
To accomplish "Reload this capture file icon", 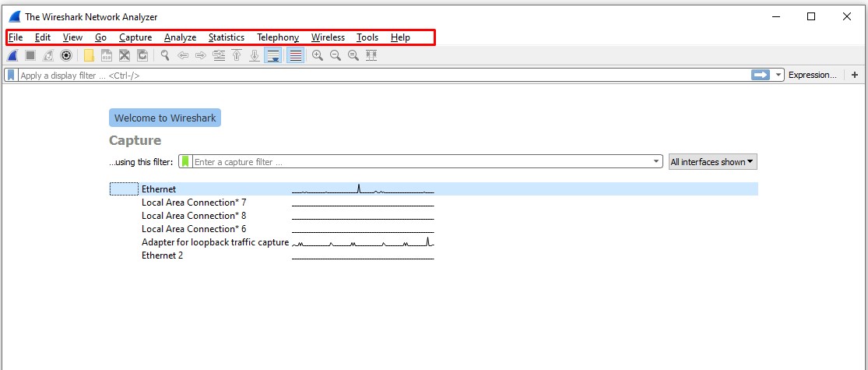I will coord(142,55).
